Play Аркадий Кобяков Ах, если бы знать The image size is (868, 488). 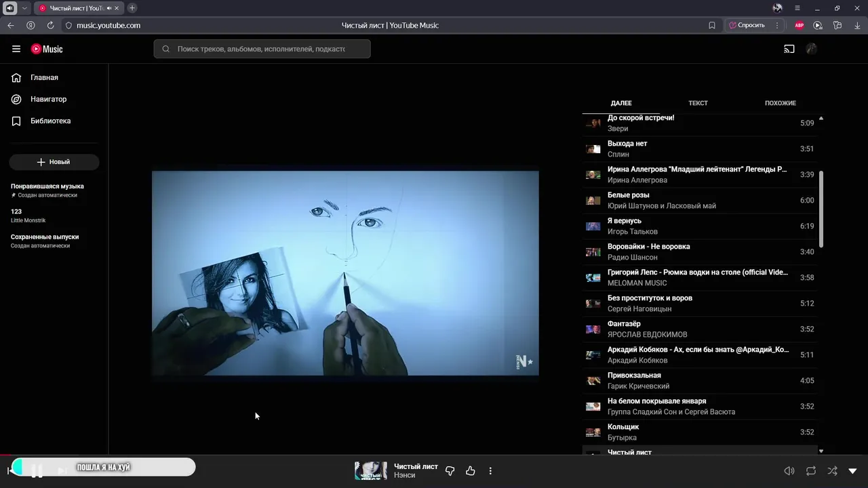[700, 354]
